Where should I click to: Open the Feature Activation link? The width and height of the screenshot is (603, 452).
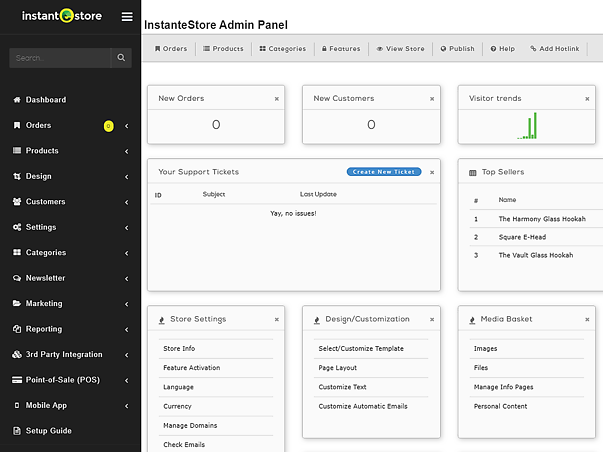pos(192,368)
